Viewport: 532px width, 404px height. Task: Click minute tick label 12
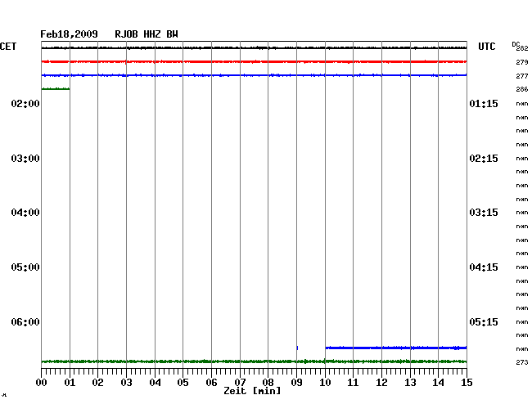coord(381,383)
